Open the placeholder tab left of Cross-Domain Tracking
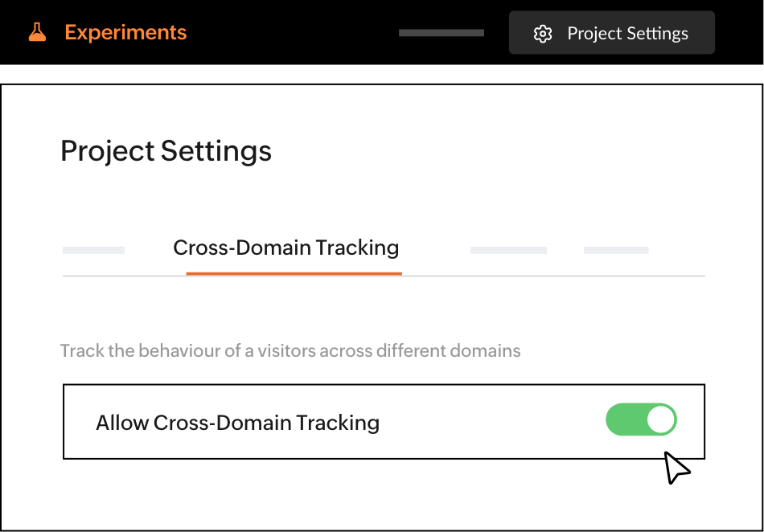 coord(93,251)
